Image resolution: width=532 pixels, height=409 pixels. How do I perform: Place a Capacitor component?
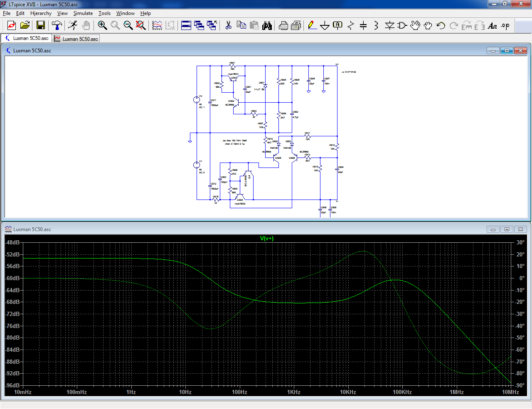tap(363, 25)
